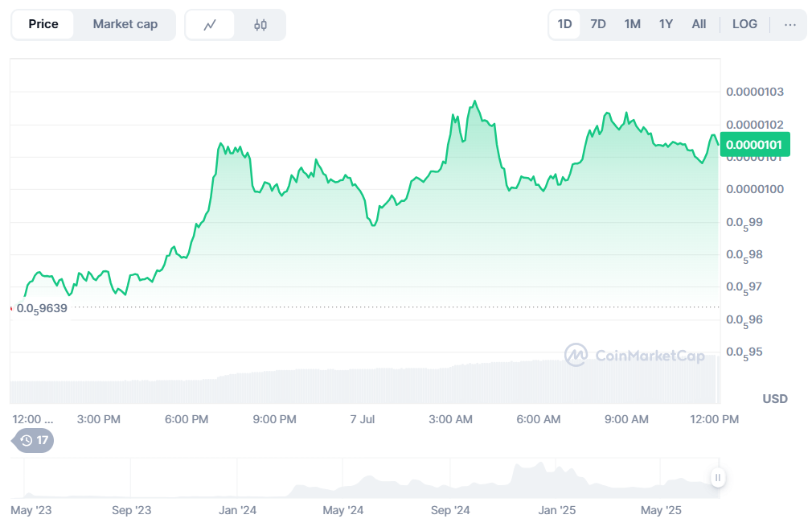Select the Price tab
812x527 pixels.
coord(43,24)
